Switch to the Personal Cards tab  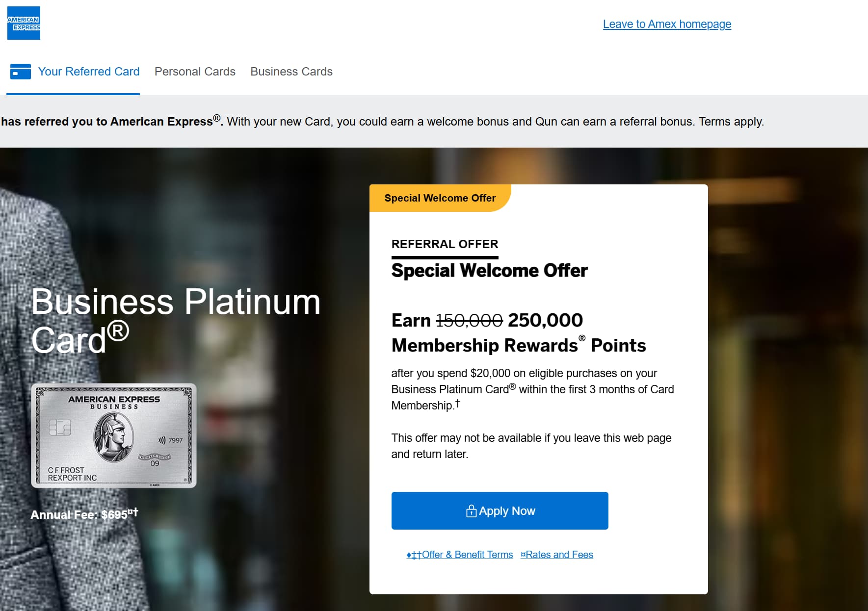pyautogui.click(x=195, y=72)
